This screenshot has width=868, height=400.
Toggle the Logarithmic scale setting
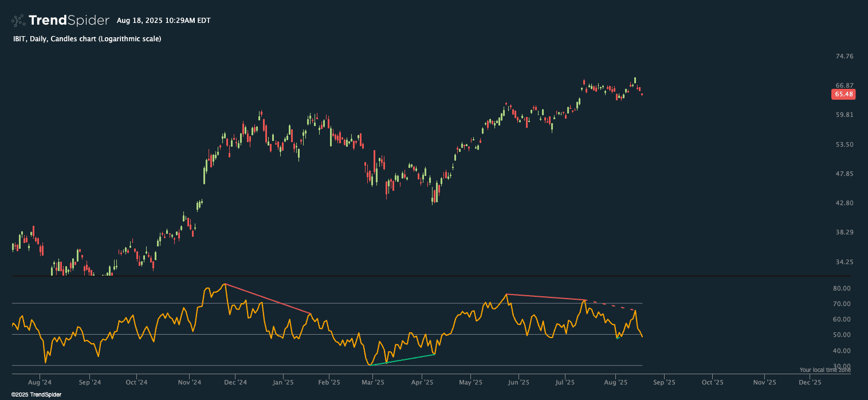tap(129, 39)
